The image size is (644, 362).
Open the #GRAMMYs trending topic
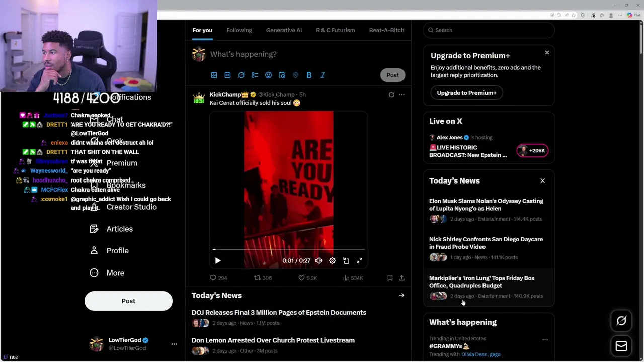[x=449, y=346]
